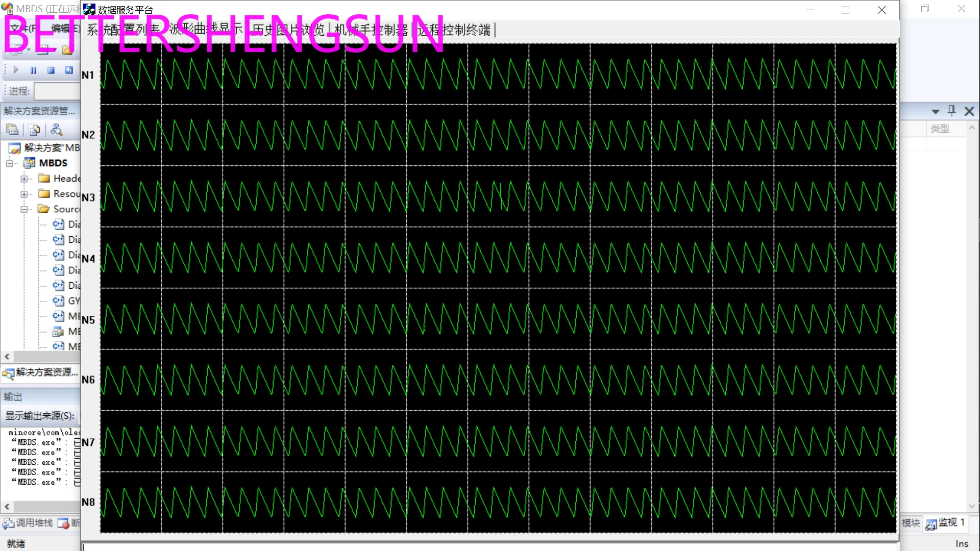
Task: Expand the Header Files folder
Action: tap(24, 179)
